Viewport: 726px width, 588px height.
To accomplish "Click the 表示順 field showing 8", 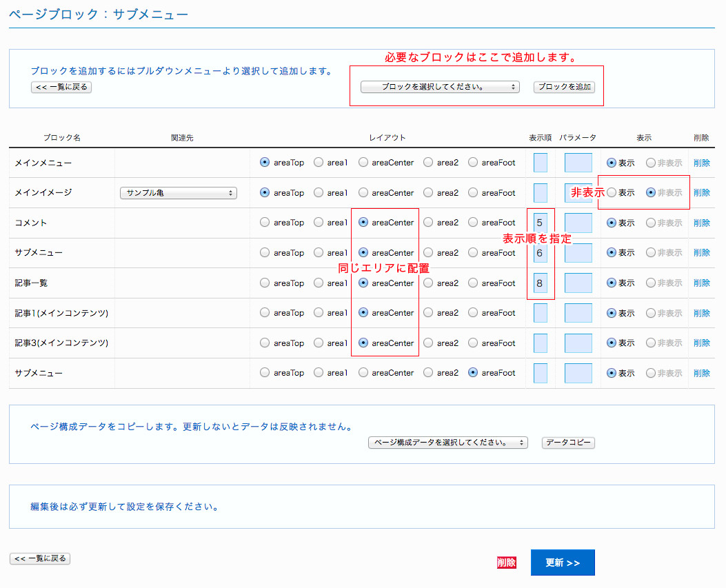I will (x=541, y=283).
